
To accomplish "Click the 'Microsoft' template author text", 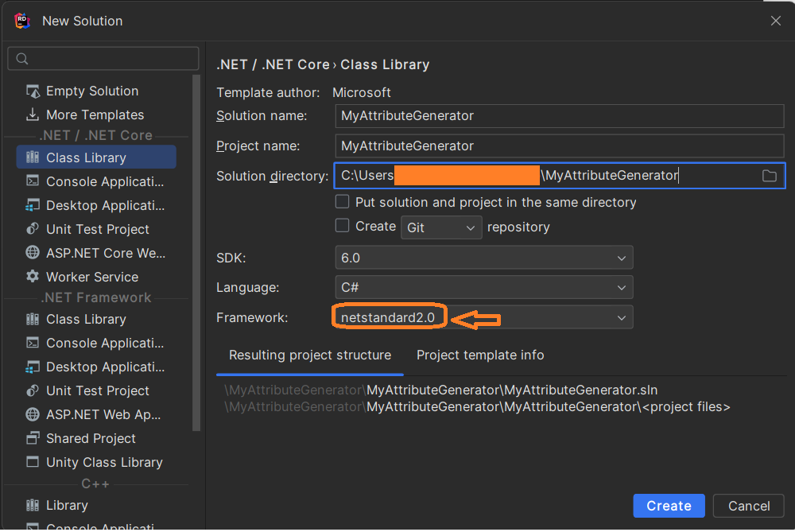I will tap(362, 93).
